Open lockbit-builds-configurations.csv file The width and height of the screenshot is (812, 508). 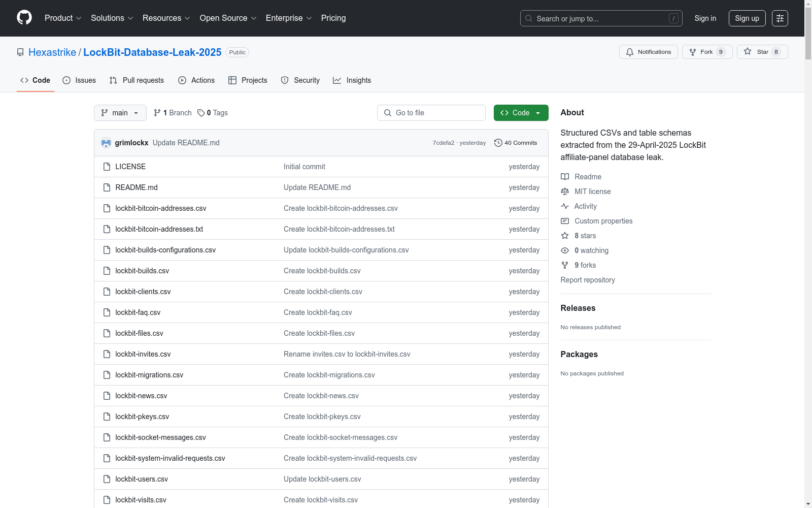coord(165,250)
